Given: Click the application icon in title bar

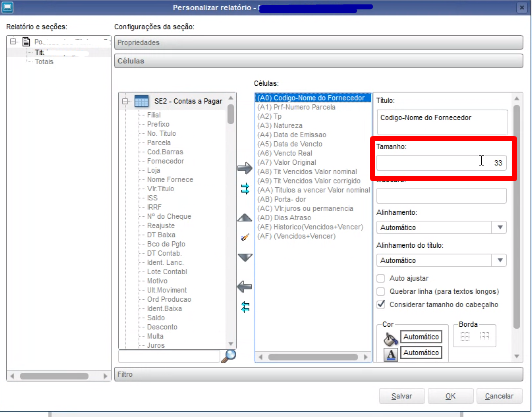Looking at the screenshot, I should point(7,7).
